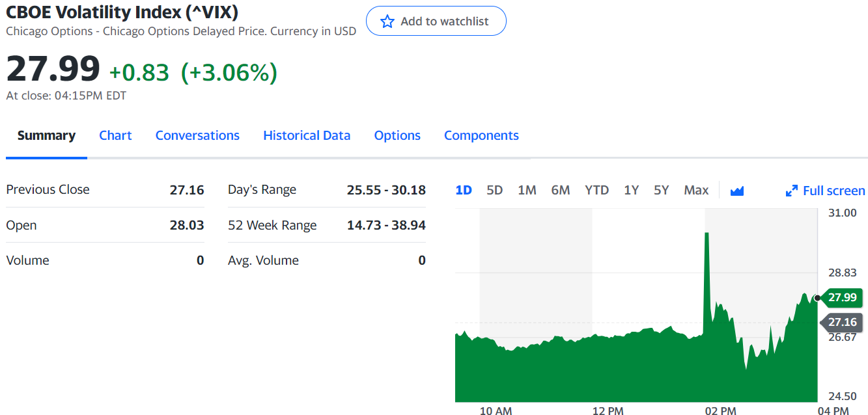Click the 26.67 y-axis label
This screenshot has height=415, width=868.
click(842, 336)
